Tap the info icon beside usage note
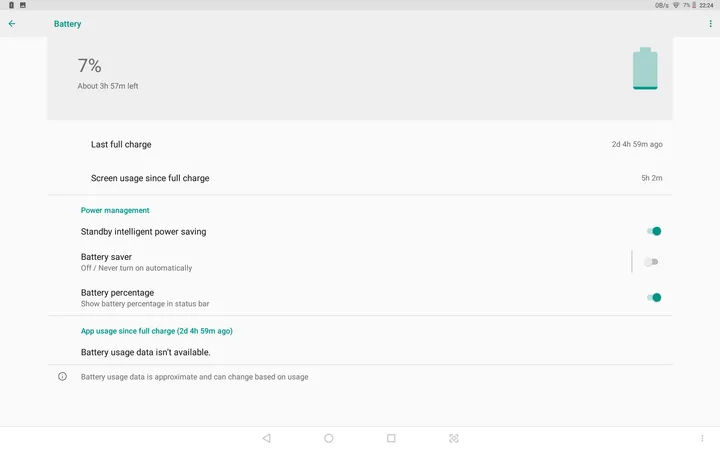 coord(62,377)
